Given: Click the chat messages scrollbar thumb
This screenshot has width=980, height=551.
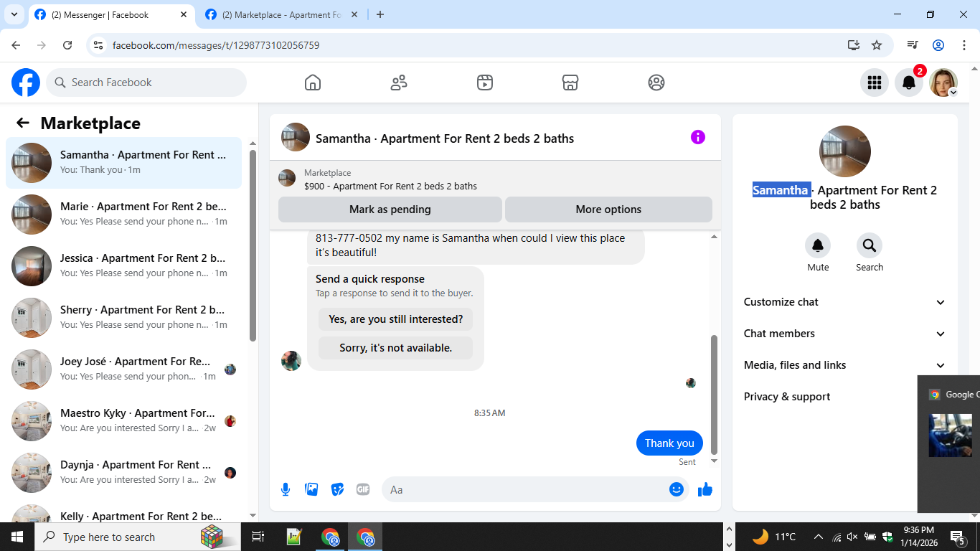Looking at the screenshot, I should (x=714, y=395).
